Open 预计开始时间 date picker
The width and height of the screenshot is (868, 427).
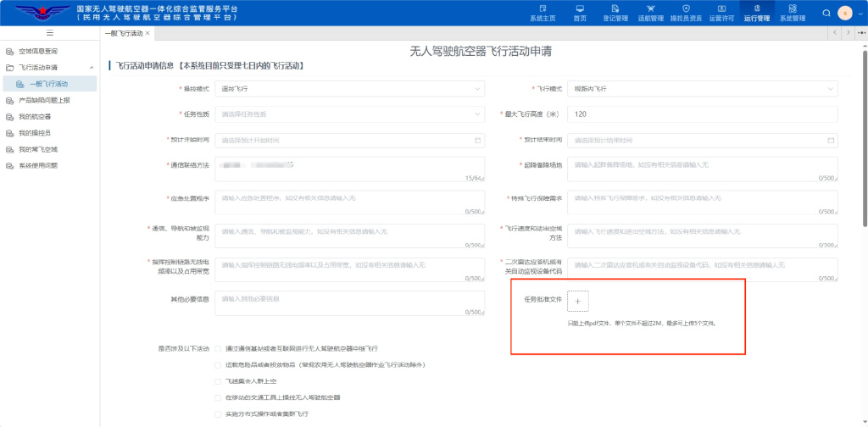click(x=350, y=141)
